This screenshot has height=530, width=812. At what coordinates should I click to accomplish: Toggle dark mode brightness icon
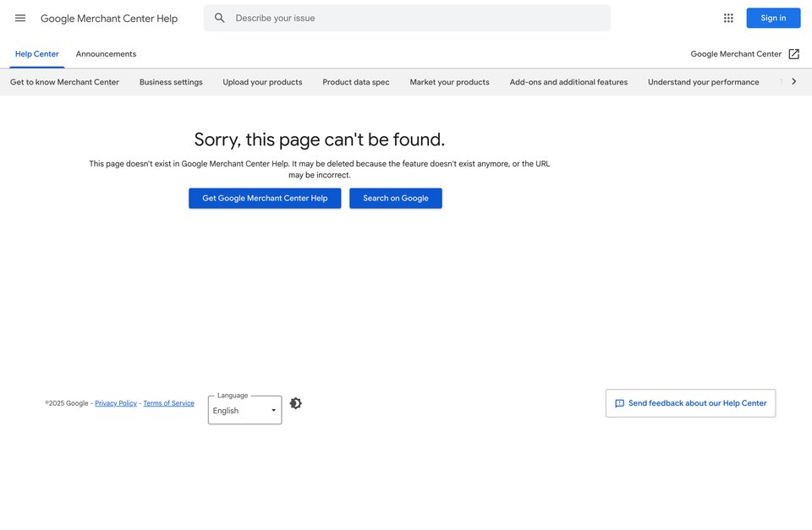pos(296,403)
